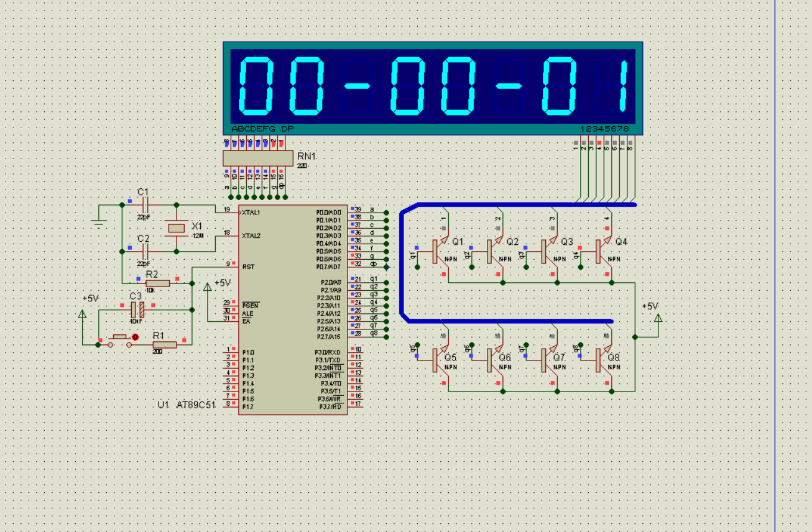Click the "q8" net label at pin 28
The width and height of the screenshot is (812, 532).
[374, 333]
